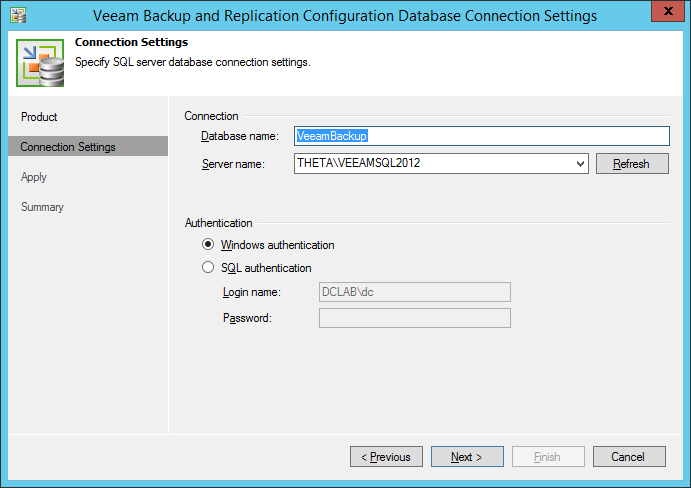Click the Veeam title bar application icon
Image resolution: width=691 pixels, height=488 pixels.
pyautogui.click(x=18, y=15)
